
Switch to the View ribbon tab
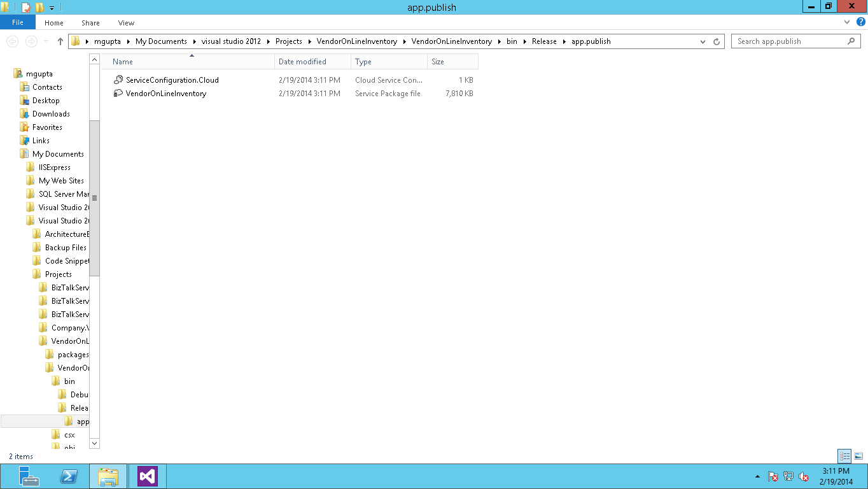pos(126,23)
